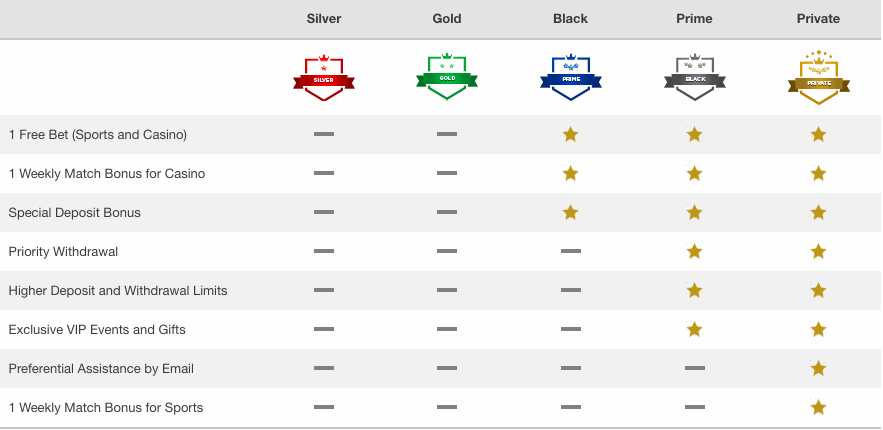Image resolution: width=883 pixels, height=430 pixels.
Task: Click the green Gold tier badge
Action: coord(447,77)
